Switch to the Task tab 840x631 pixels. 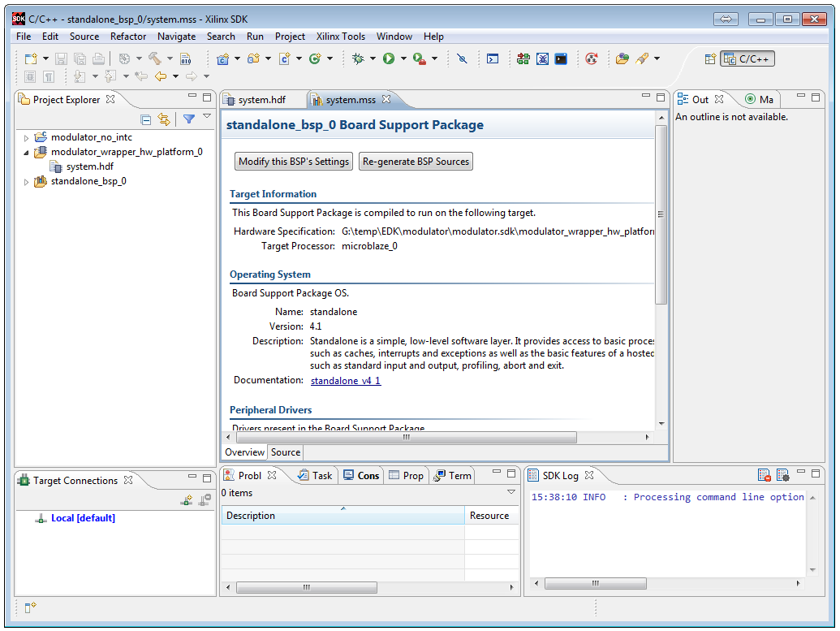pos(316,476)
